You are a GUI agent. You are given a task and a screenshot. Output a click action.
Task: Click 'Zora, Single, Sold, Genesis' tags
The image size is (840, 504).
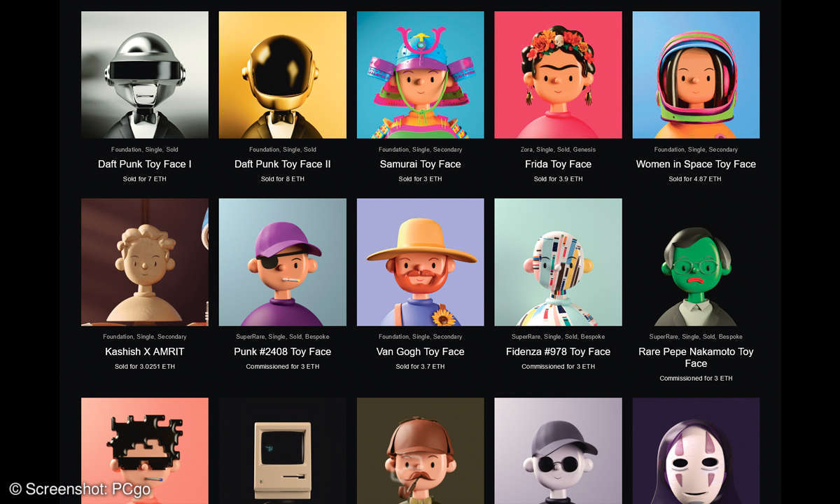pos(558,150)
